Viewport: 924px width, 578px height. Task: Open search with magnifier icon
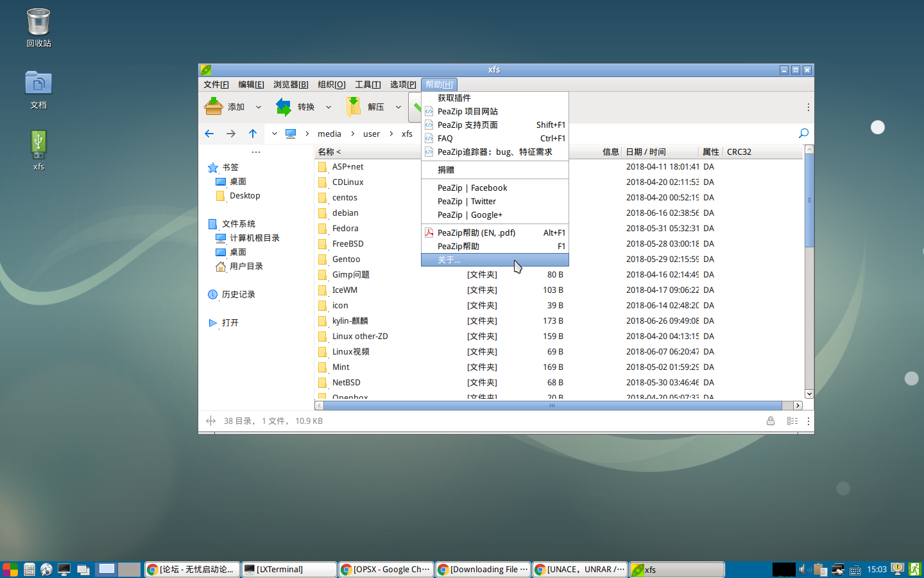(803, 133)
